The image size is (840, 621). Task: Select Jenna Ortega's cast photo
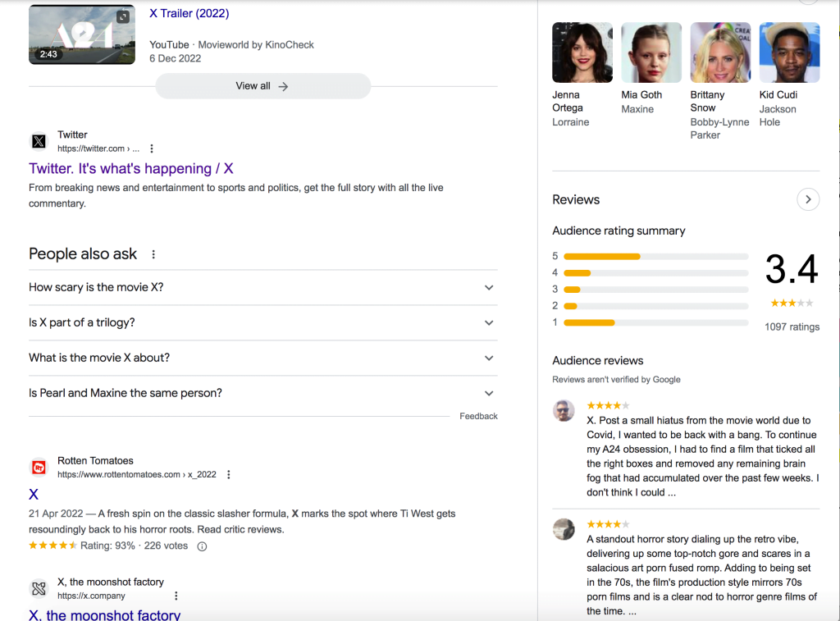582,52
